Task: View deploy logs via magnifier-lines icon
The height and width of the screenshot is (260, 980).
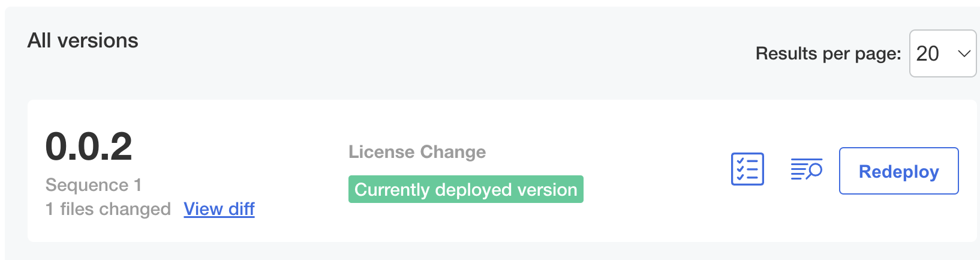Action: pyautogui.click(x=806, y=170)
